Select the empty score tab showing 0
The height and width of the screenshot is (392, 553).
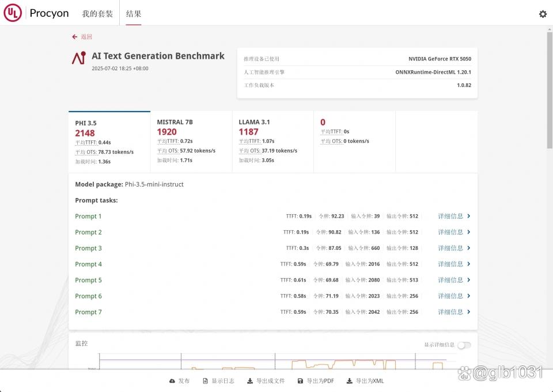click(x=354, y=142)
